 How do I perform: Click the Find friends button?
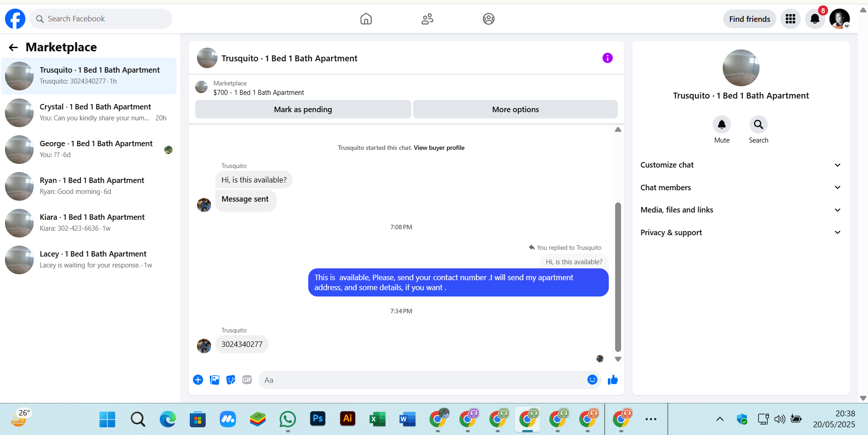[x=750, y=19]
